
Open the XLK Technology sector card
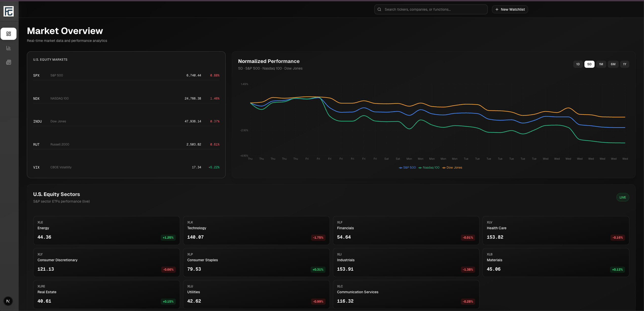tap(256, 230)
